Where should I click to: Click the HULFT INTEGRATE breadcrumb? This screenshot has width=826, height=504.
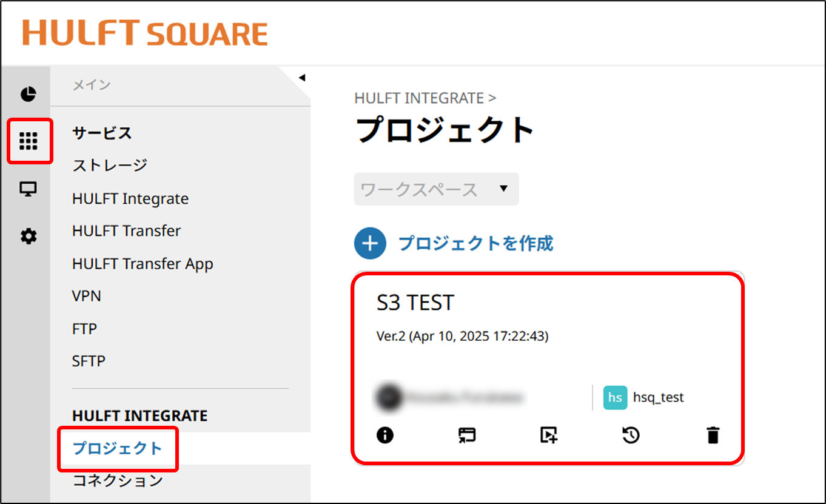tap(419, 98)
